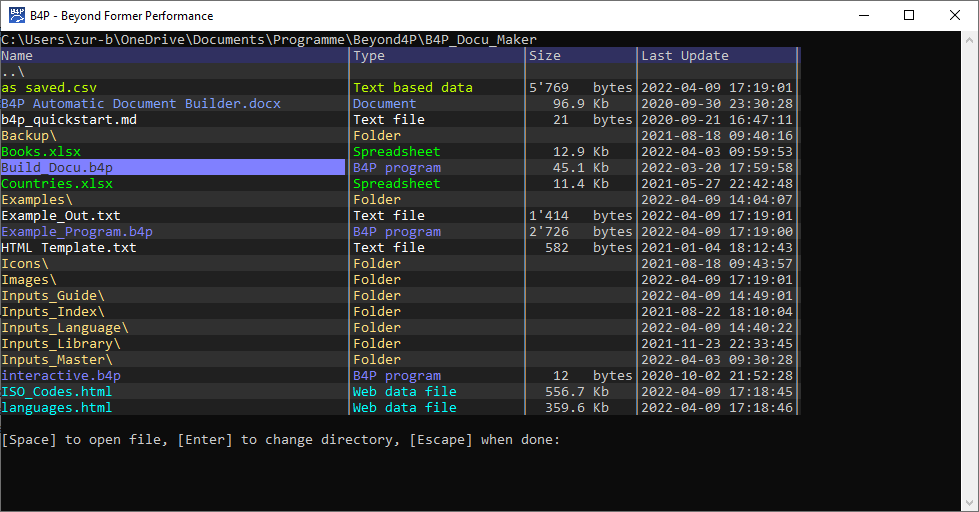Select the Books.xlsx spreadsheet
The height and width of the screenshot is (512, 979).
click(41, 152)
